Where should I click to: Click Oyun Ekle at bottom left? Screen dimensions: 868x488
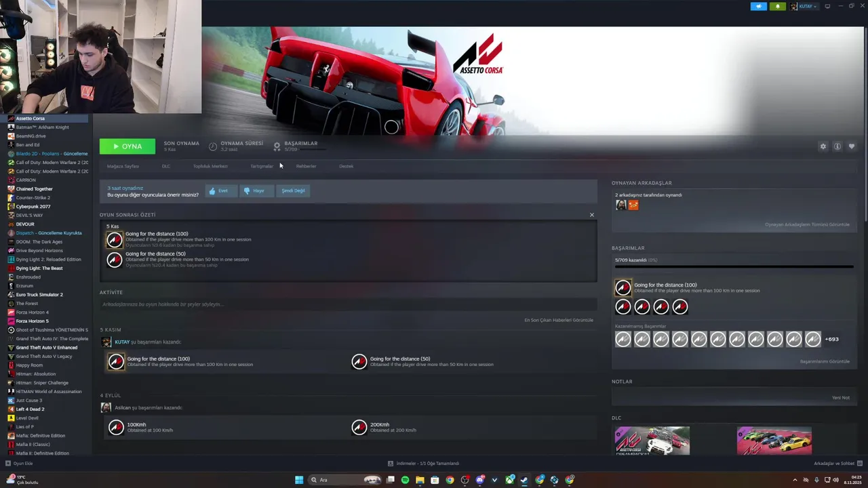[19, 464]
